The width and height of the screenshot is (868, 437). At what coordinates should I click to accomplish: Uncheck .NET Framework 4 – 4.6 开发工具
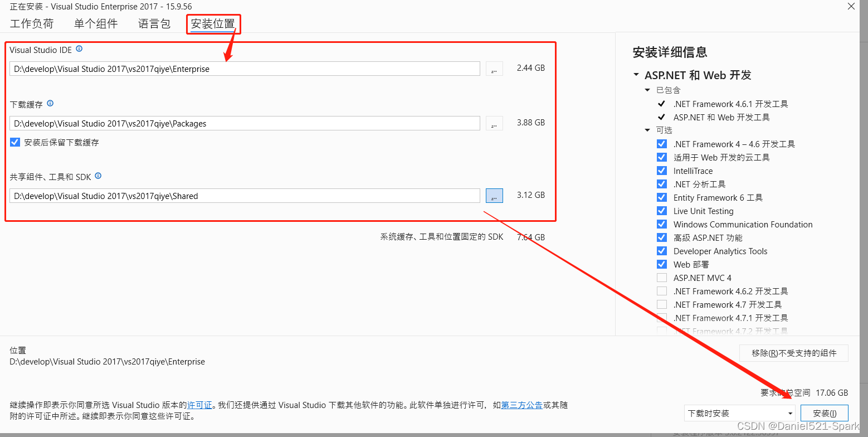coord(662,144)
